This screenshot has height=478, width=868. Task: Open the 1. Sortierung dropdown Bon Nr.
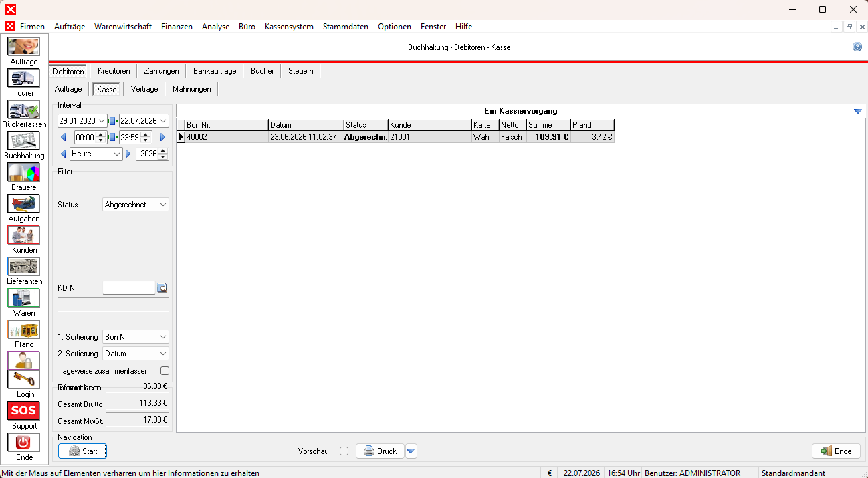click(136, 337)
